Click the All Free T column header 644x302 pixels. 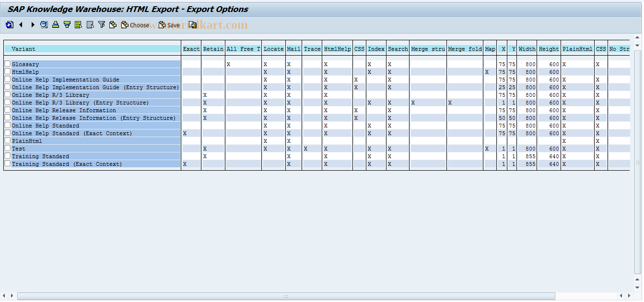coord(243,49)
